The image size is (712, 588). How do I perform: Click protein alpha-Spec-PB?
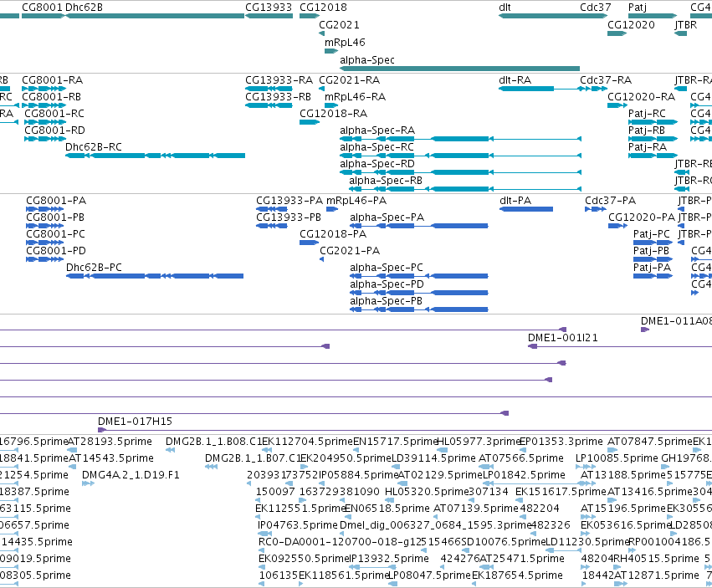[x=418, y=309]
